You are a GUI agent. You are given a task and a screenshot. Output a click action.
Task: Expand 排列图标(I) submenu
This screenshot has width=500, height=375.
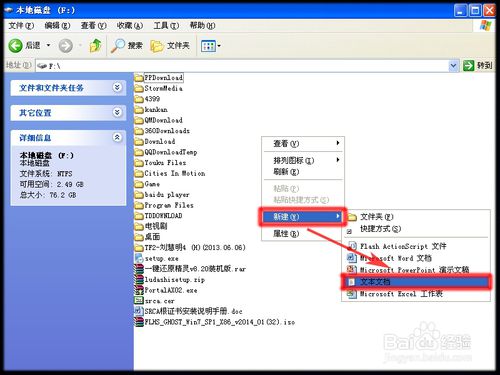pos(303,160)
